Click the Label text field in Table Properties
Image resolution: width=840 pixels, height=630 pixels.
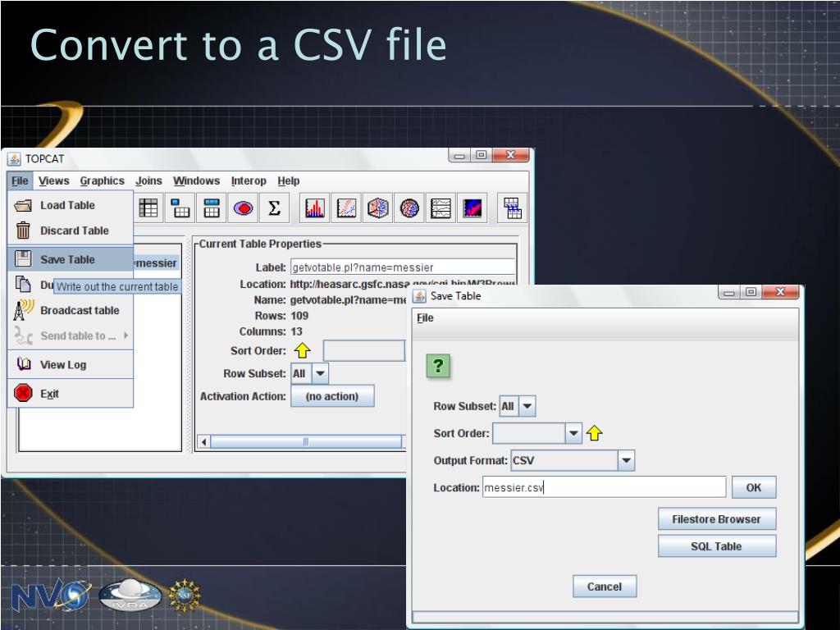tap(403, 267)
